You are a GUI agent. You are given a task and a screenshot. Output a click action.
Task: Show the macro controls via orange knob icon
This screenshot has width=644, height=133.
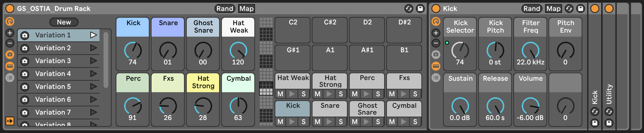(10, 21)
